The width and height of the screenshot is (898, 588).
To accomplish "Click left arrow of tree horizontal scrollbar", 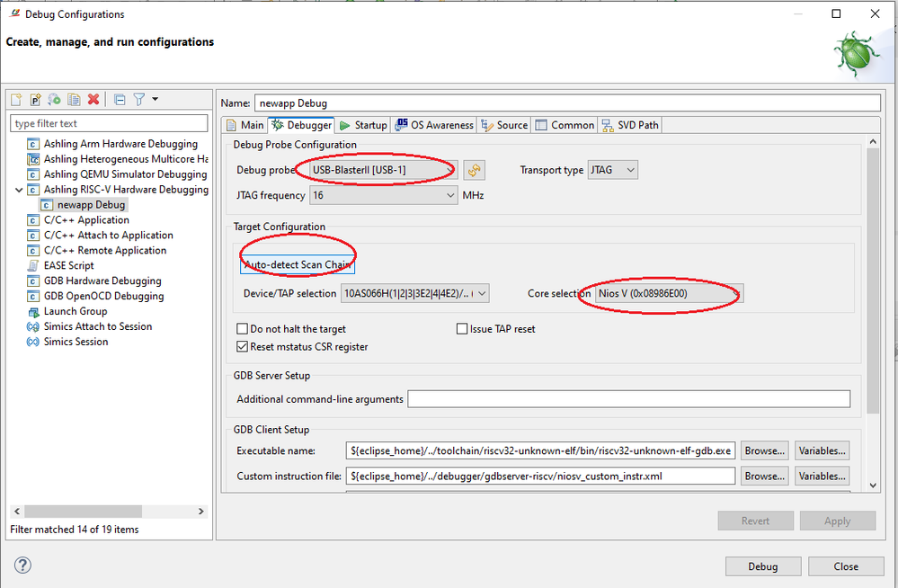I will [x=16, y=512].
